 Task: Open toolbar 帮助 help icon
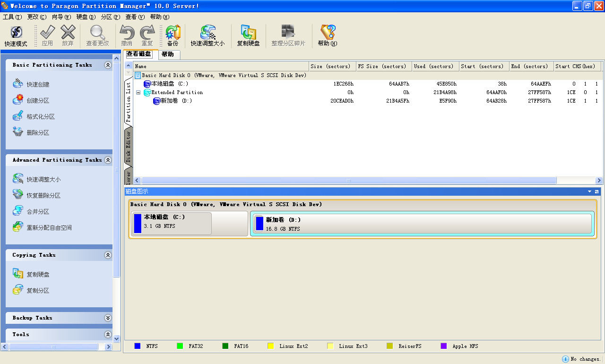(328, 33)
